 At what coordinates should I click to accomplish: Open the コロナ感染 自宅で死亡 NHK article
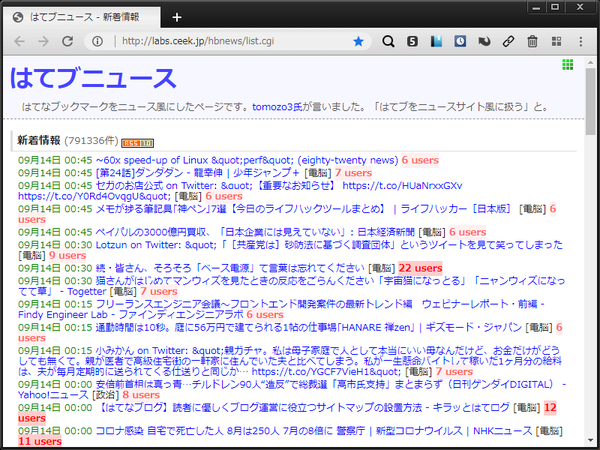(x=314, y=431)
